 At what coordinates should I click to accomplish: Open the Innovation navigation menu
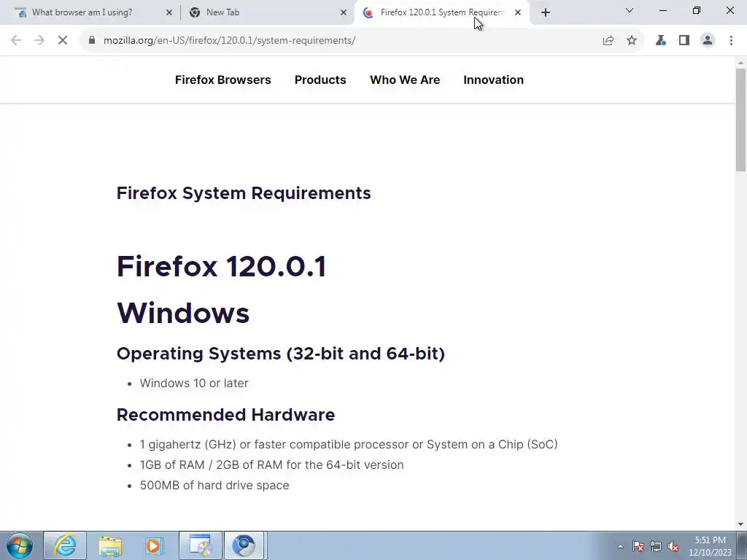(x=494, y=80)
